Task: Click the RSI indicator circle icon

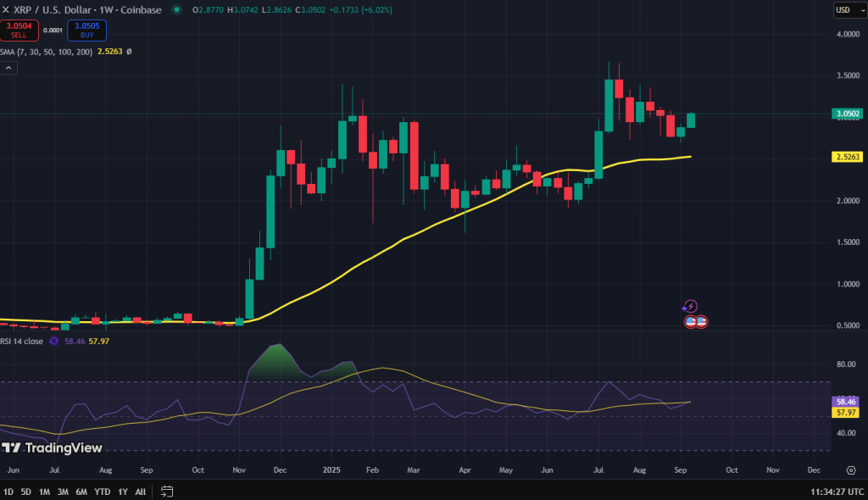Action: [x=55, y=342]
